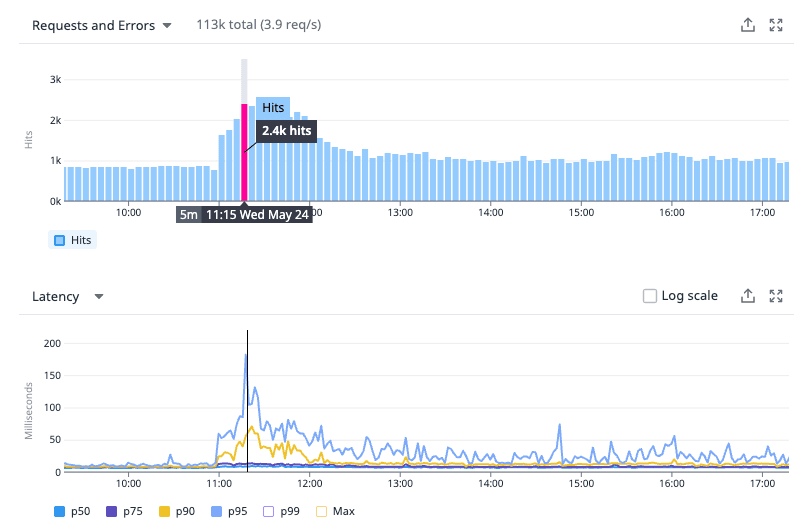
Task: Export the Latency graph
Action: point(747,296)
